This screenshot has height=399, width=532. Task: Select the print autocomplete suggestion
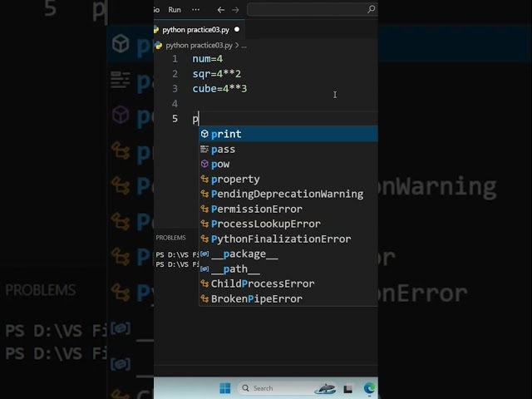(x=288, y=134)
